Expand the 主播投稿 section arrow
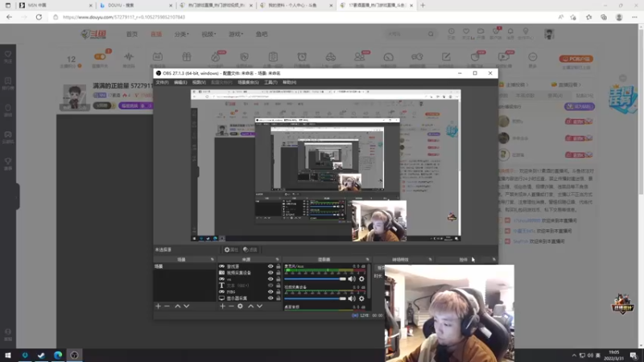The width and height of the screenshot is (644, 362). click(527, 85)
